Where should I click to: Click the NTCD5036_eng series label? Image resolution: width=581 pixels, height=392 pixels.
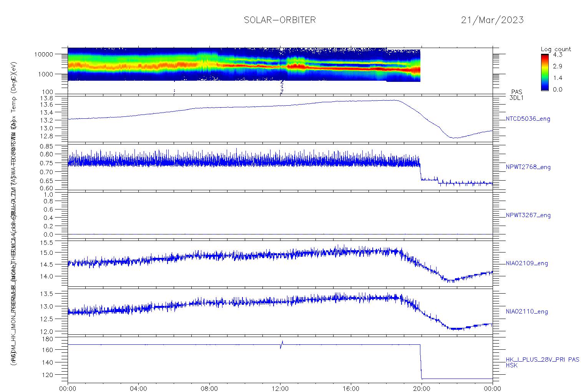(x=528, y=119)
